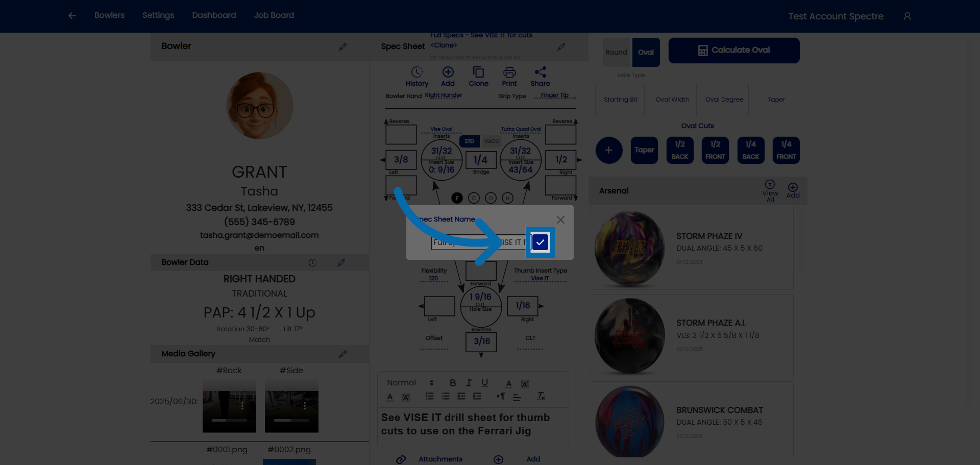Decrease indent in notes editor
Viewport: 980px width, 465px height.
[x=461, y=396]
